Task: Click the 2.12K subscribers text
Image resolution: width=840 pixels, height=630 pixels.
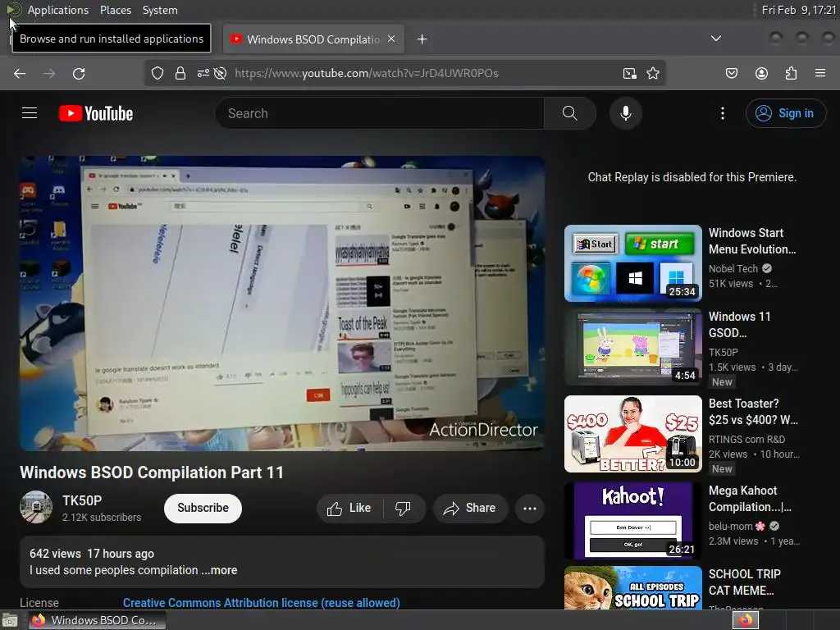Action: coord(102,517)
